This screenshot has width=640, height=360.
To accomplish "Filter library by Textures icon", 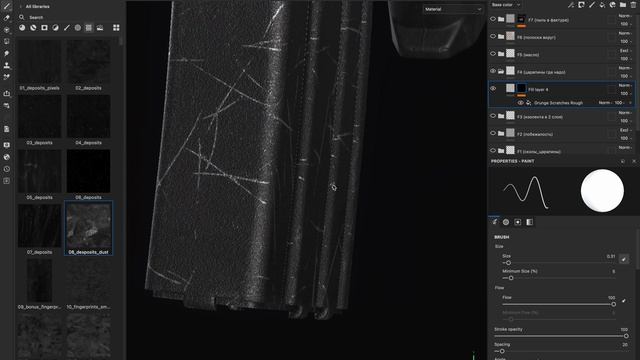I will [x=89, y=28].
